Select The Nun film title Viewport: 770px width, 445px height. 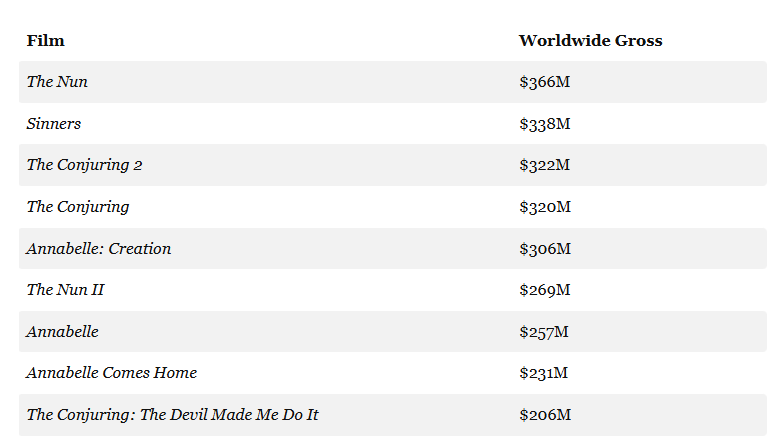(57, 82)
